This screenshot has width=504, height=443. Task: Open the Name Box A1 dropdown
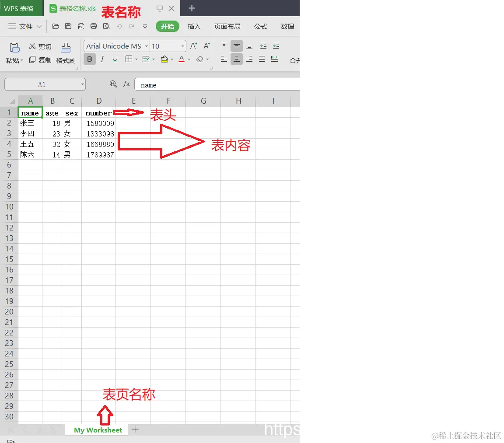tap(83, 84)
